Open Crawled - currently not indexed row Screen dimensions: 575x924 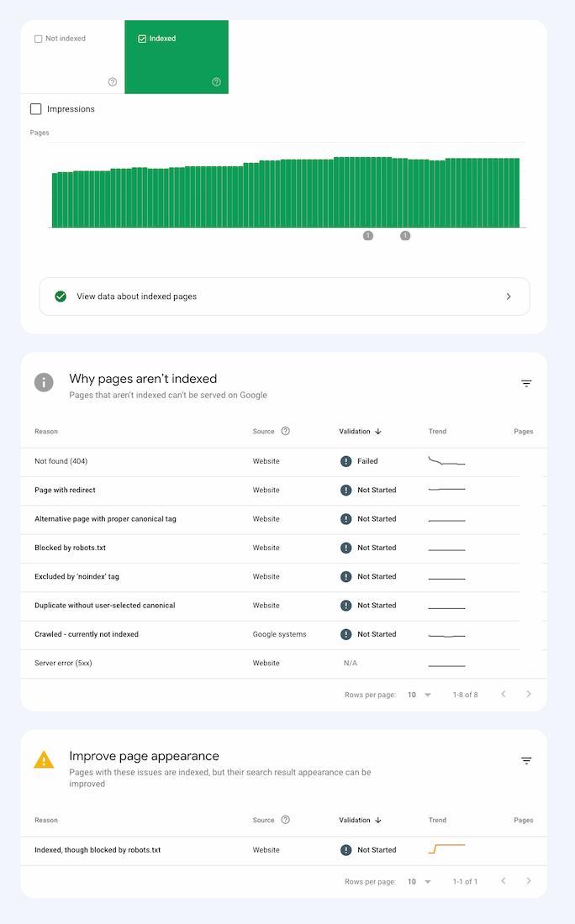tap(283, 635)
